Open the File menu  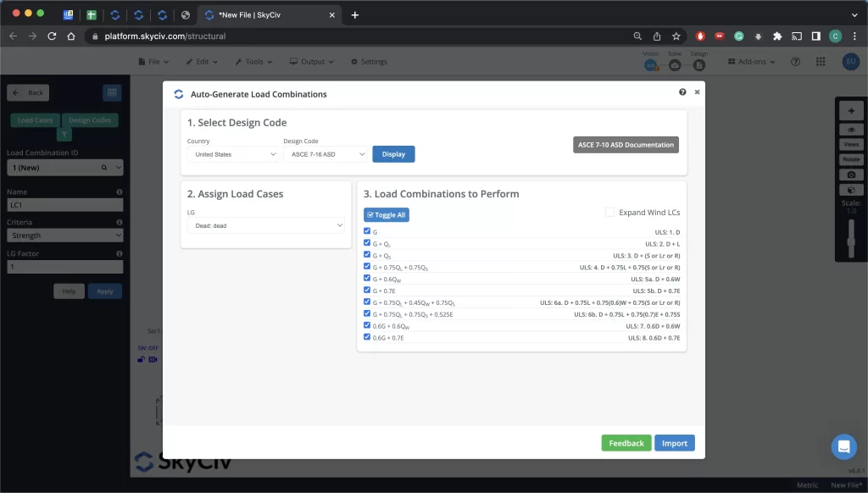coord(153,62)
